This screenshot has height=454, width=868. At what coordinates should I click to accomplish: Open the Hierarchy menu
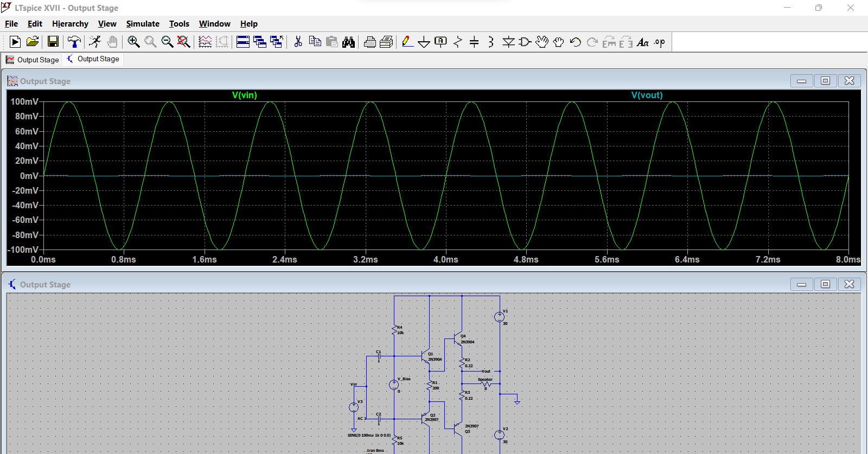click(70, 24)
